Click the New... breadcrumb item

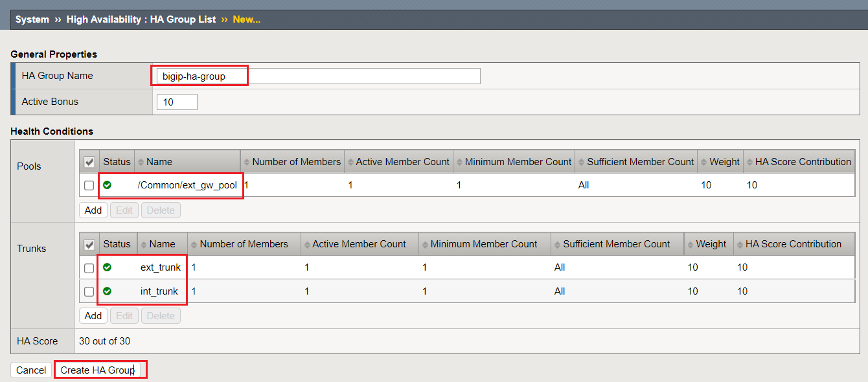point(247,19)
